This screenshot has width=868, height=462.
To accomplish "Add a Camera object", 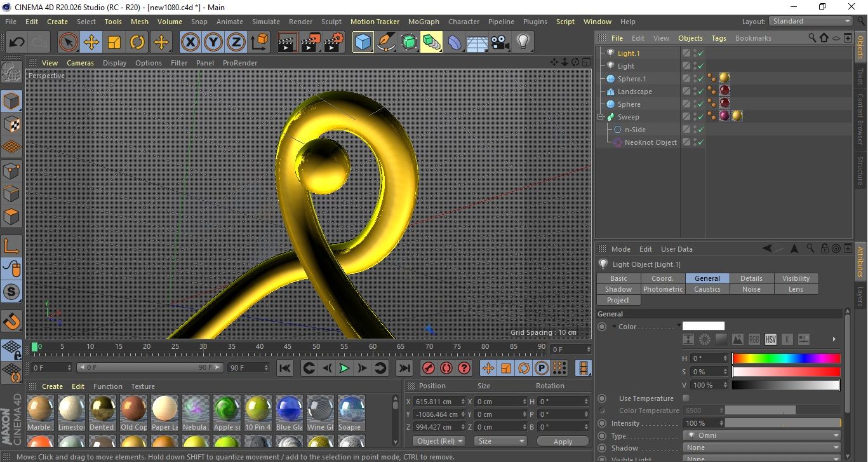I will [x=500, y=43].
